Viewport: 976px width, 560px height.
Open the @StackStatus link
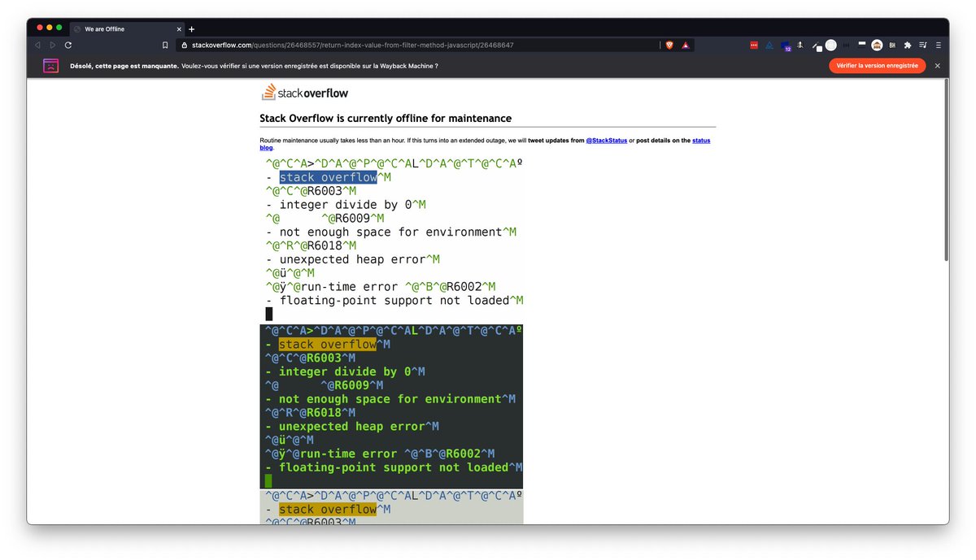[607, 141]
